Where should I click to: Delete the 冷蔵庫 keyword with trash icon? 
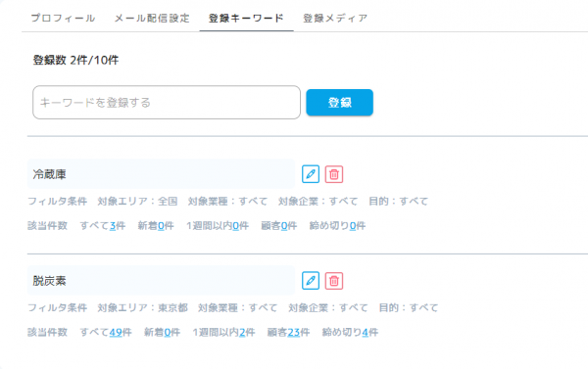point(334,174)
